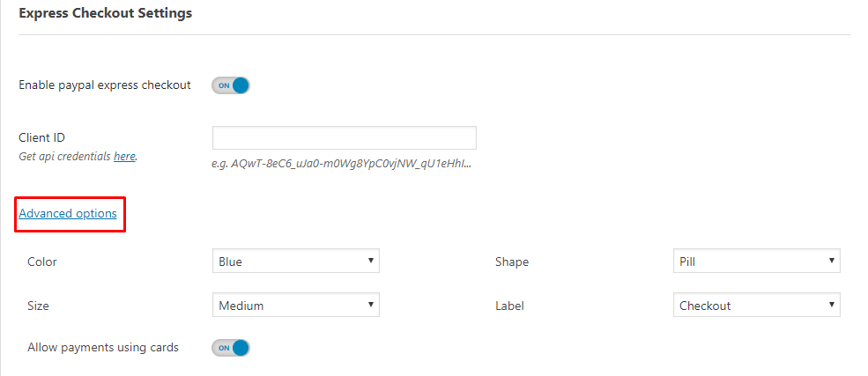The height and width of the screenshot is (376, 868).
Task: Collapse the Advanced options link
Action: coord(68,213)
